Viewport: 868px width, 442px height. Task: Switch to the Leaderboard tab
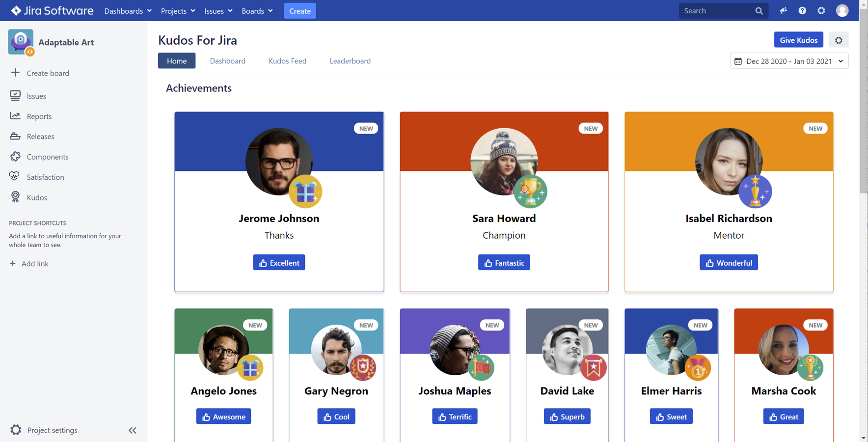tap(350, 61)
